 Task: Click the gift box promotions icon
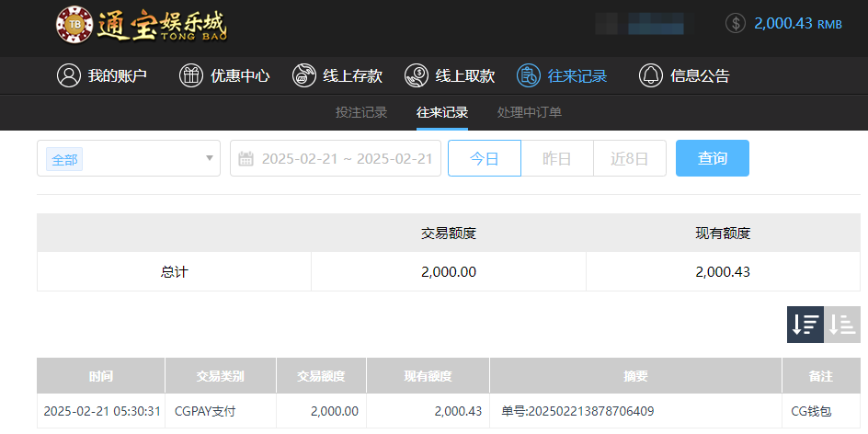point(191,75)
